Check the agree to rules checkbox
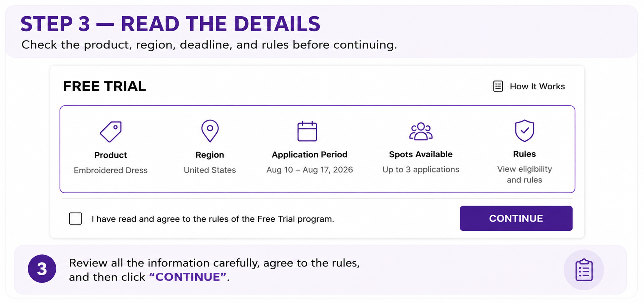 (75, 219)
